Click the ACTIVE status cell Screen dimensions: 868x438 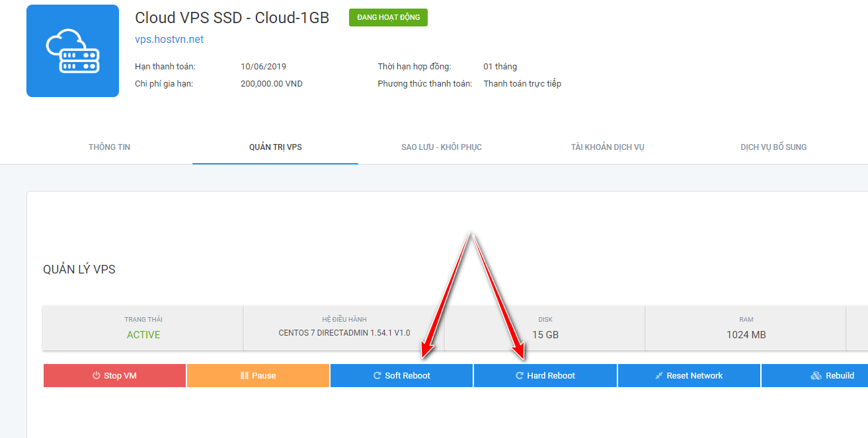click(x=143, y=328)
